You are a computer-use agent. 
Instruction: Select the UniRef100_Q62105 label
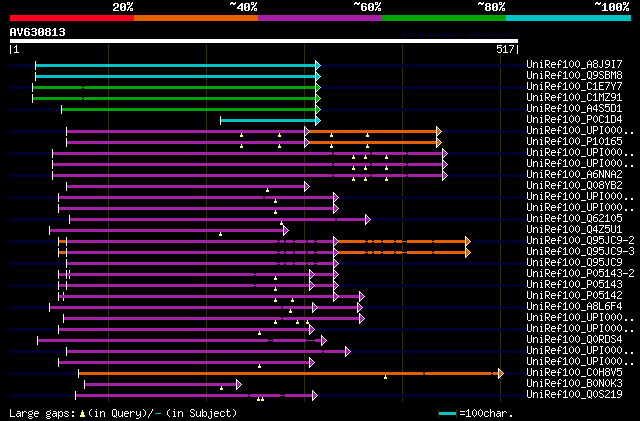click(574, 218)
